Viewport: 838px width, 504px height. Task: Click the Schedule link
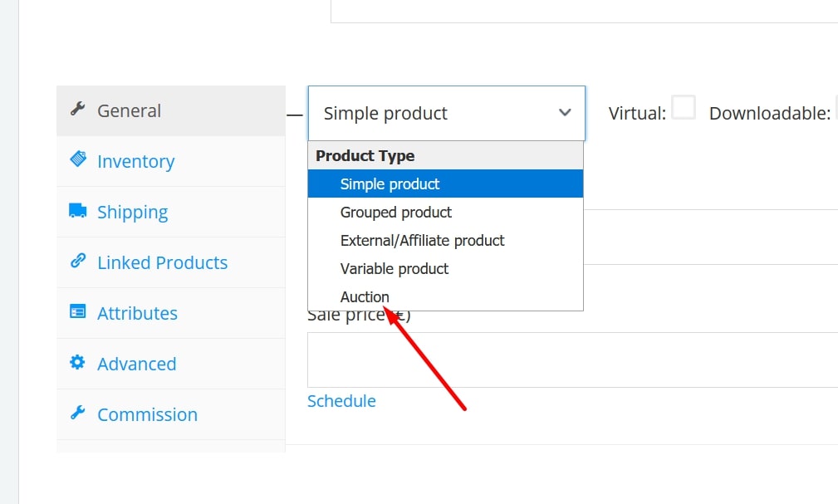point(341,401)
